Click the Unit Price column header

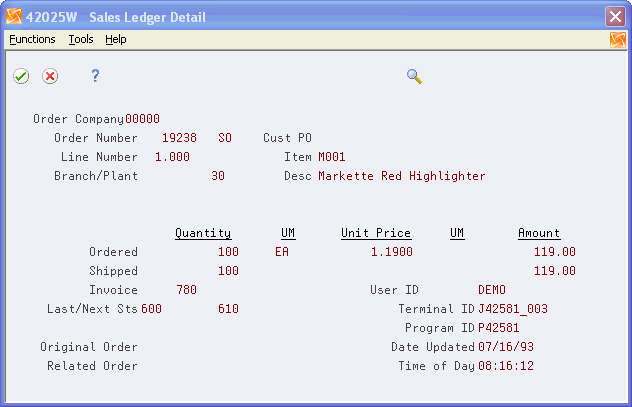(x=376, y=233)
